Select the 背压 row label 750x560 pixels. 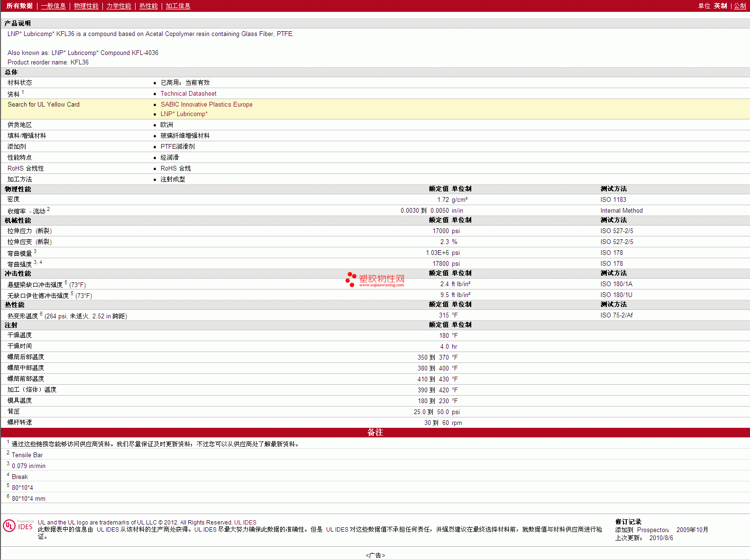[14, 412]
